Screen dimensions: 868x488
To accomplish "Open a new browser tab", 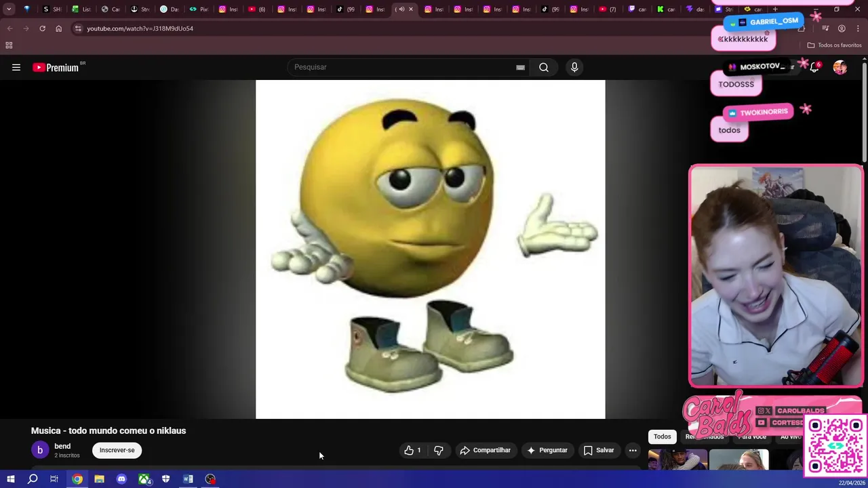I will click(x=775, y=9).
